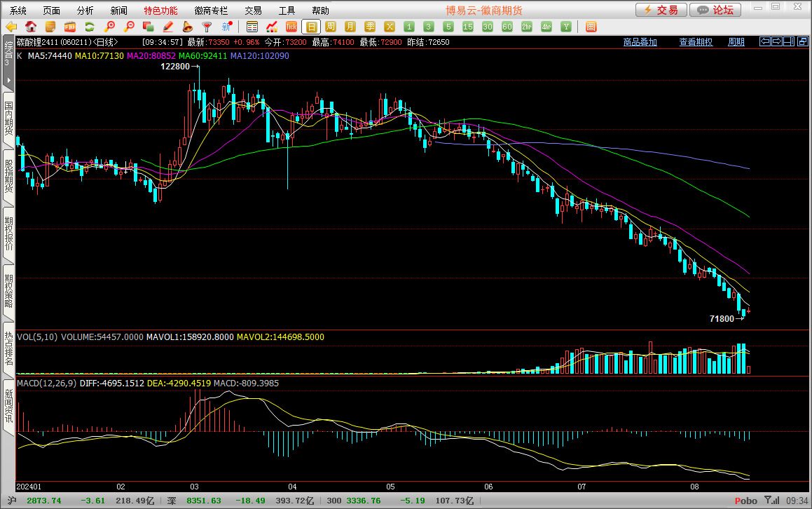Click the Home icon in toolbar
This screenshot has height=509, width=812.
tap(31, 27)
